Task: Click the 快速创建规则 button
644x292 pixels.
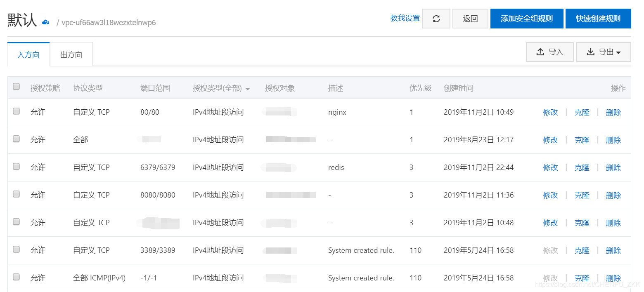Action: pyautogui.click(x=598, y=19)
